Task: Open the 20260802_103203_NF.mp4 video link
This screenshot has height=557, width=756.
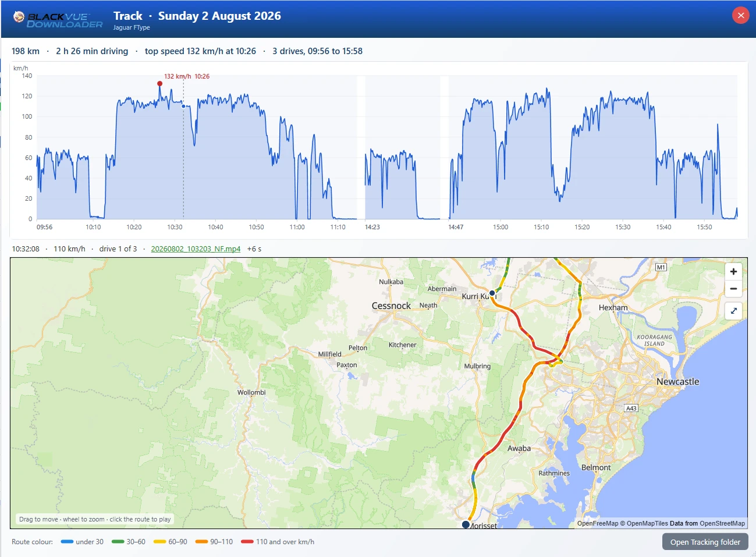Action: (196, 249)
